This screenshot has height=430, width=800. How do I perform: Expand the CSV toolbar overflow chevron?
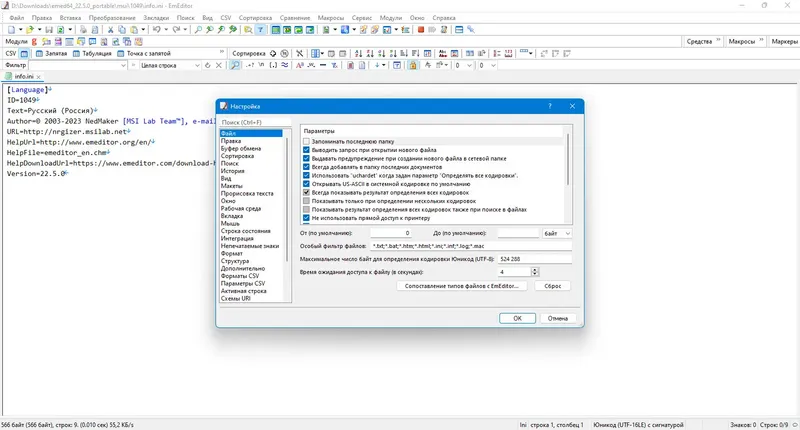tap(222, 52)
